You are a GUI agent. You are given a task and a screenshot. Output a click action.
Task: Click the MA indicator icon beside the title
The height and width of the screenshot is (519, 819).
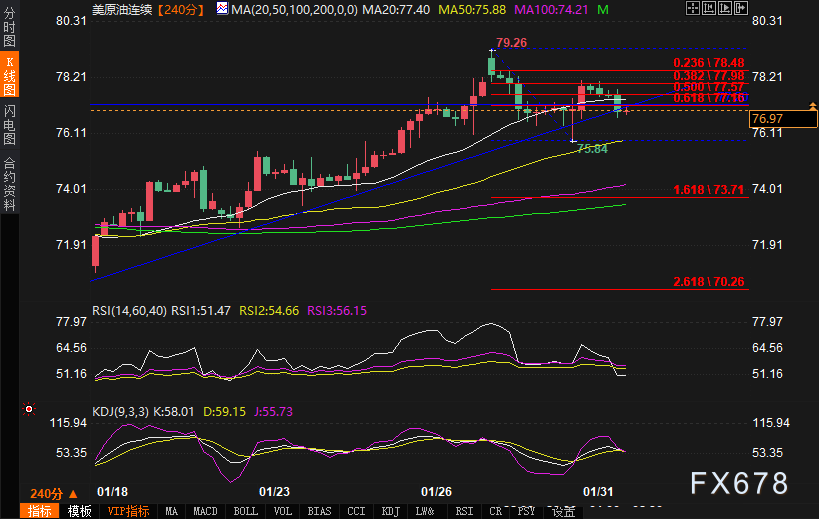click(x=223, y=8)
